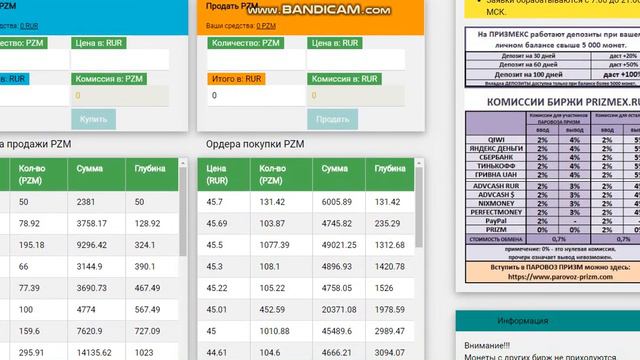
Task: Click depth 1420.78 in buy orders
Action: 390,267
